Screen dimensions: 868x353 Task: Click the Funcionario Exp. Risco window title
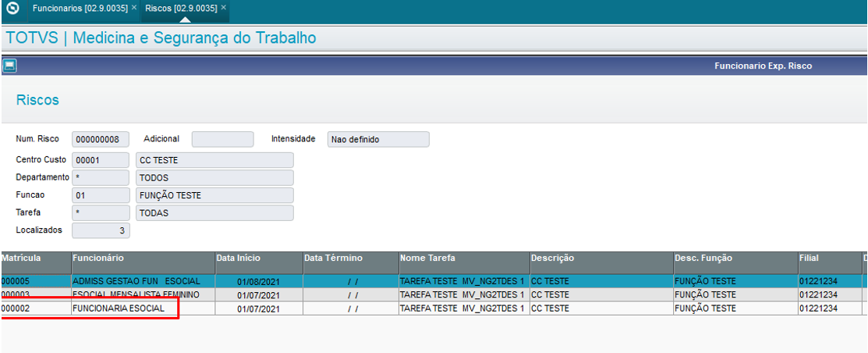tap(763, 66)
